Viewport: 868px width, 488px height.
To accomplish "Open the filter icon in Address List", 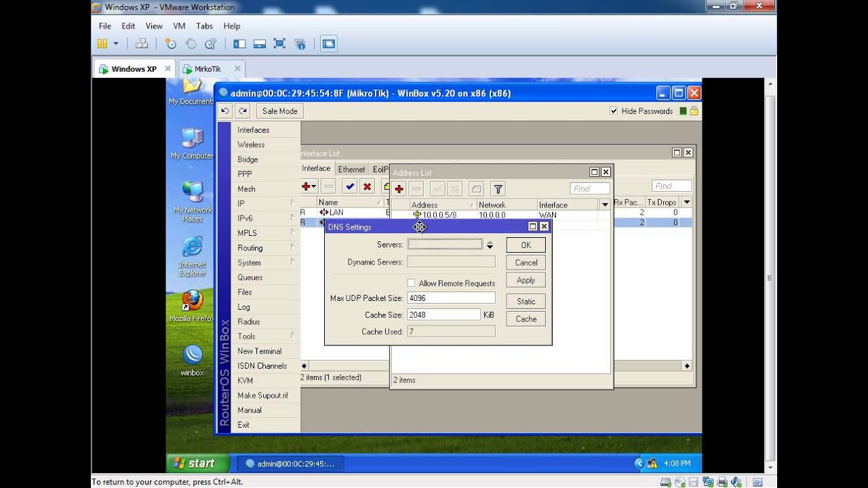I will pyautogui.click(x=498, y=189).
